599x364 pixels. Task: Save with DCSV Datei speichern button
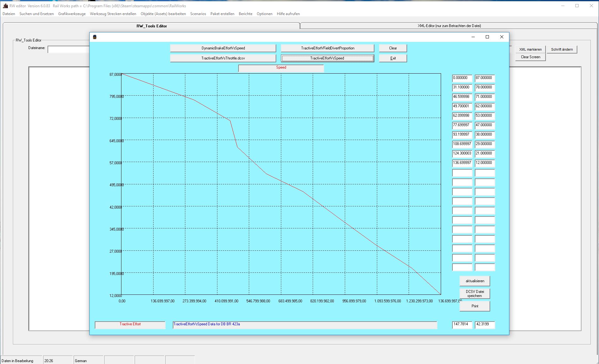pos(475,294)
